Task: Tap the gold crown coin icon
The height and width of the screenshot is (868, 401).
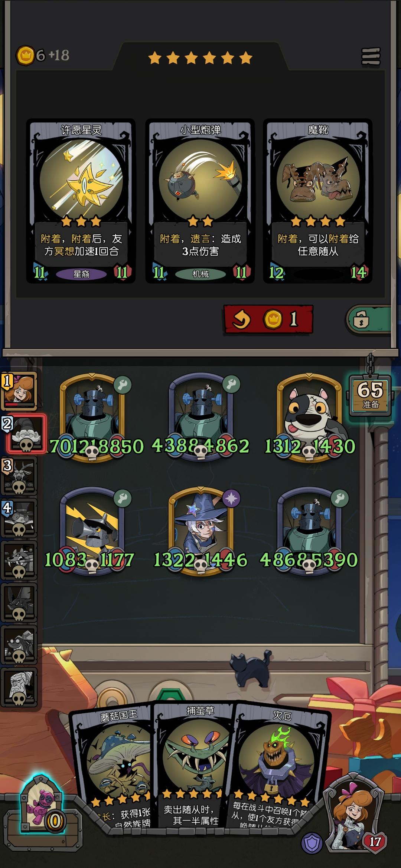Action: (25, 56)
